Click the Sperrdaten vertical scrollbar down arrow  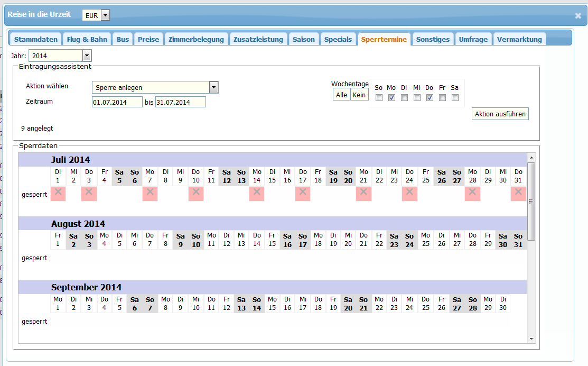[531, 338]
